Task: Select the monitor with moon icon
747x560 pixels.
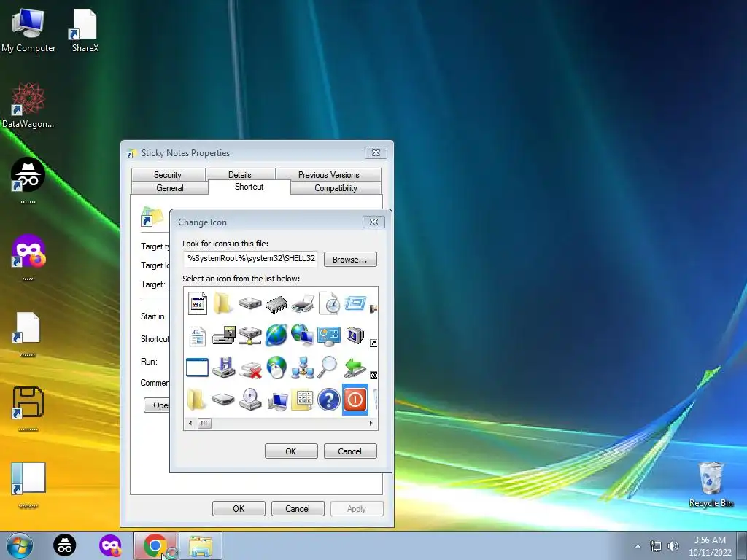Action: pyautogui.click(x=355, y=335)
